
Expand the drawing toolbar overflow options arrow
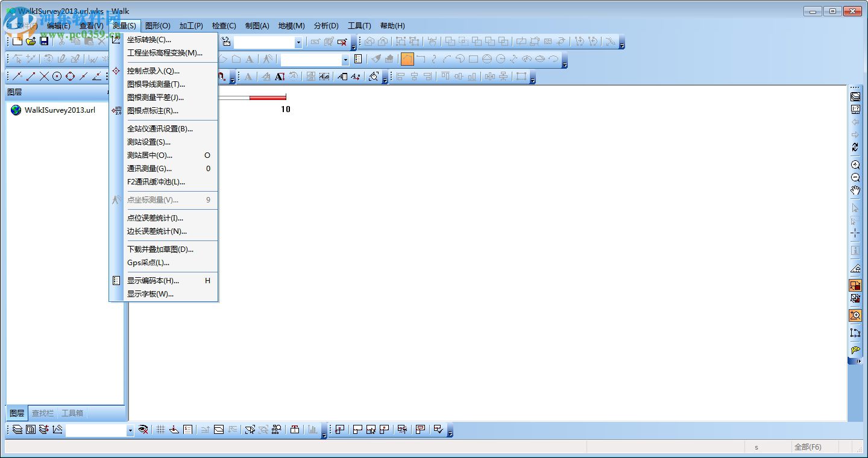click(x=565, y=60)
